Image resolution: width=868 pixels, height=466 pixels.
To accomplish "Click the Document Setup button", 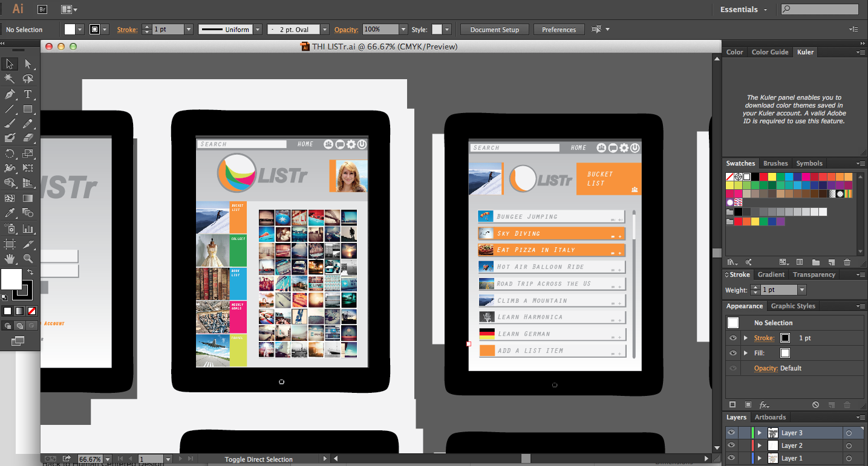I will click(x=495, y=30).
